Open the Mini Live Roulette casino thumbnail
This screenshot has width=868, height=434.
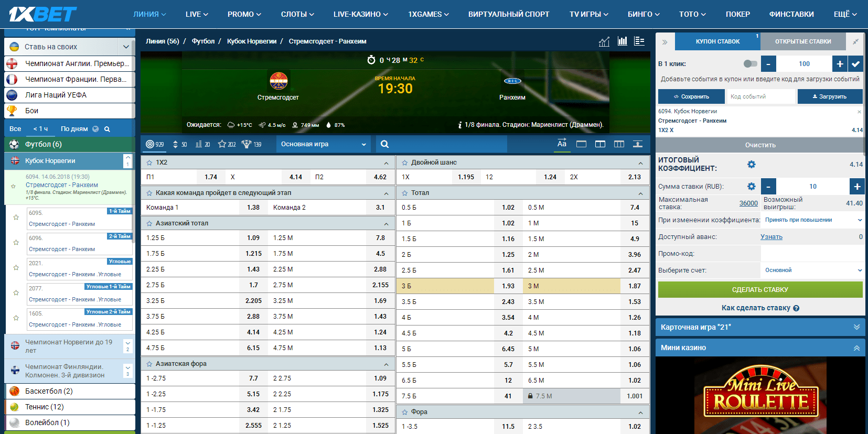(760, 396)
